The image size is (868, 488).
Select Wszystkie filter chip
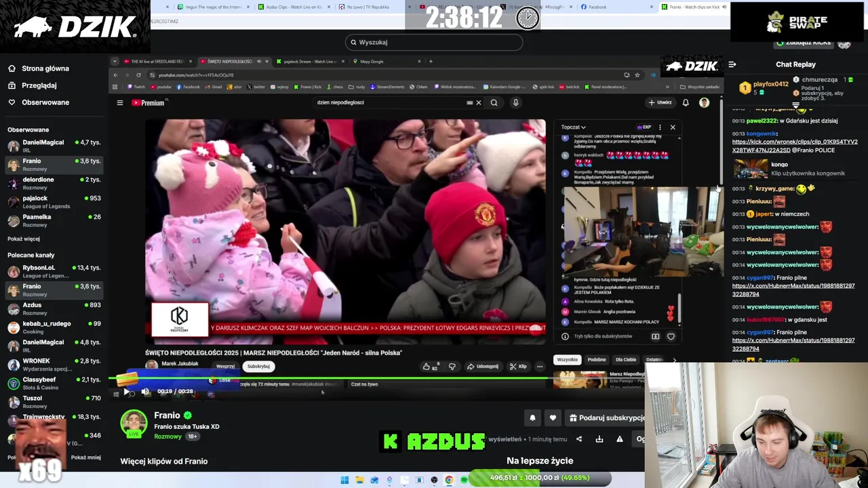[567, 360]
